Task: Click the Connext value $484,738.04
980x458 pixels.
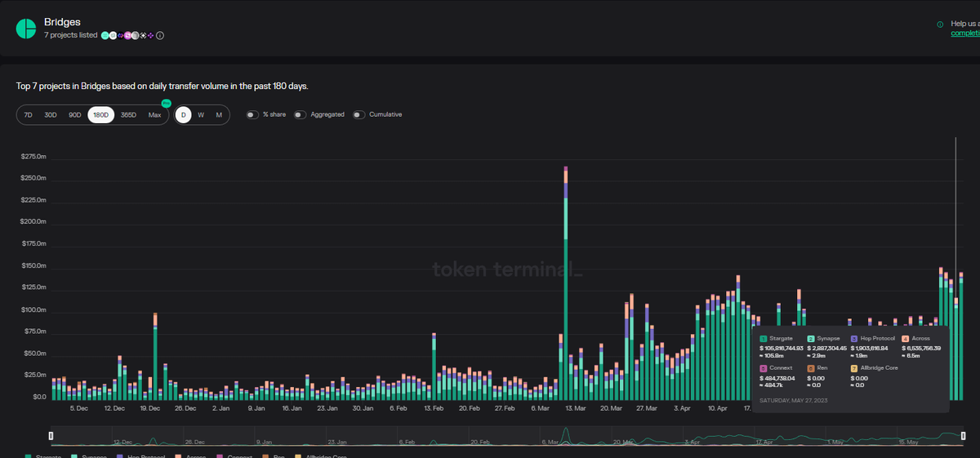Action: pos(778,378)
